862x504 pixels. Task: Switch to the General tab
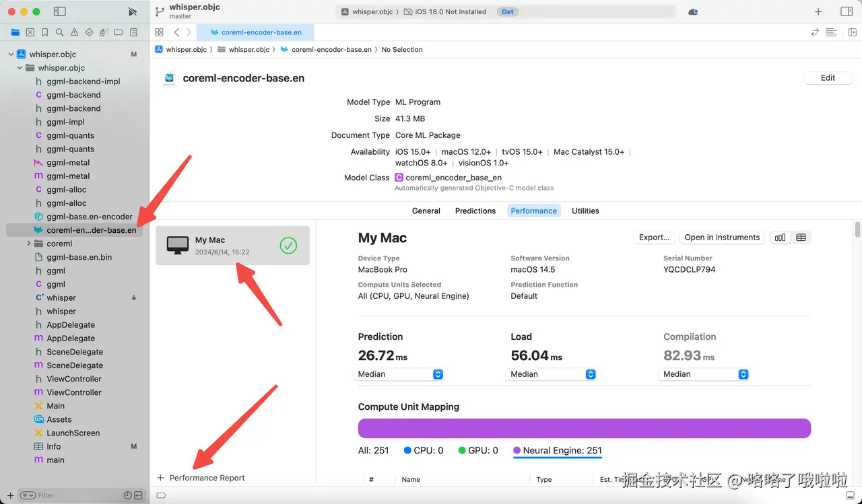coord(426,211)
